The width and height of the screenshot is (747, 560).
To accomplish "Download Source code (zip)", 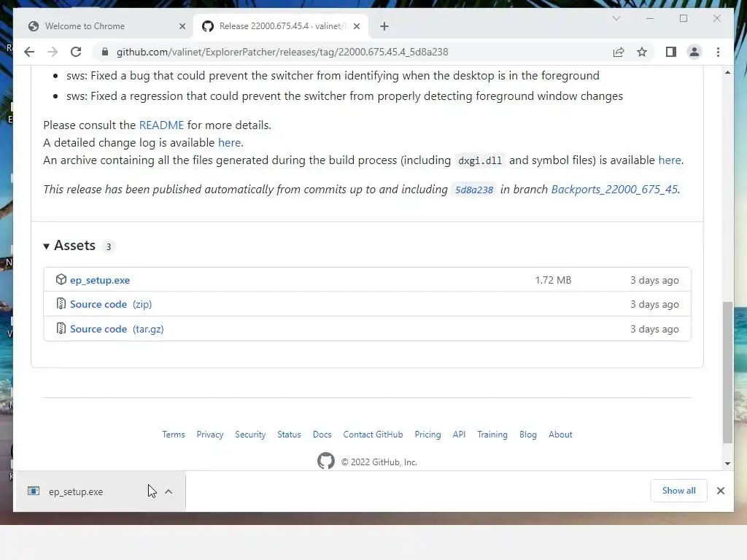I will 111,304.
